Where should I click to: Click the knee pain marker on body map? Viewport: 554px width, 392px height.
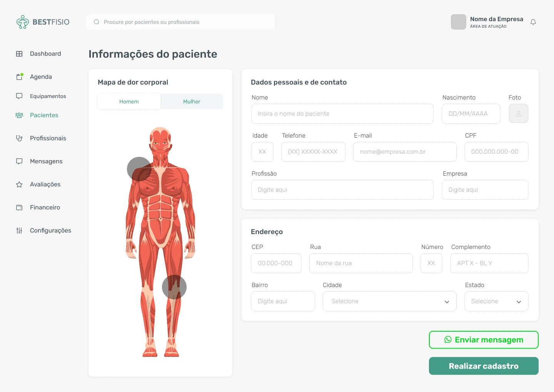point(174,287)
